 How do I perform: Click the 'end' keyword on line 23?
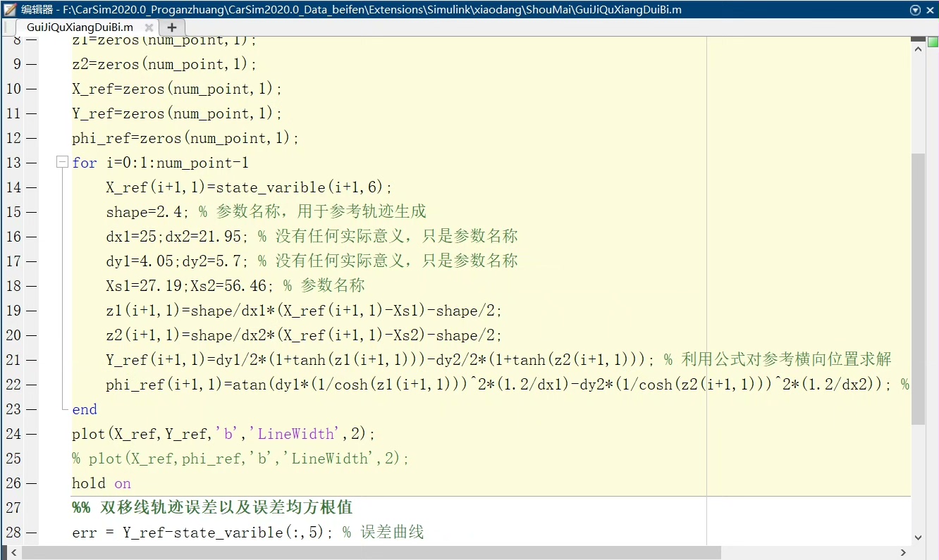[x=85, y=409]
